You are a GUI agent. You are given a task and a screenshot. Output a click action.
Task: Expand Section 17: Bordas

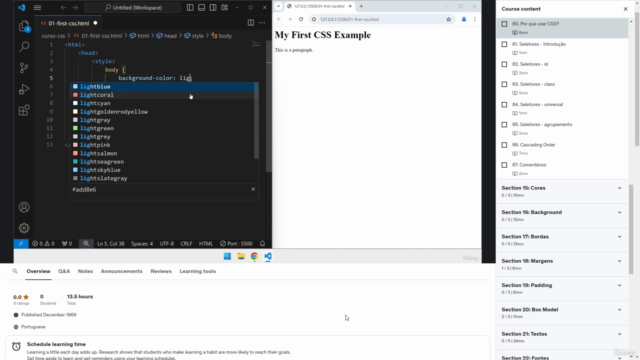[x=562, y=240]
